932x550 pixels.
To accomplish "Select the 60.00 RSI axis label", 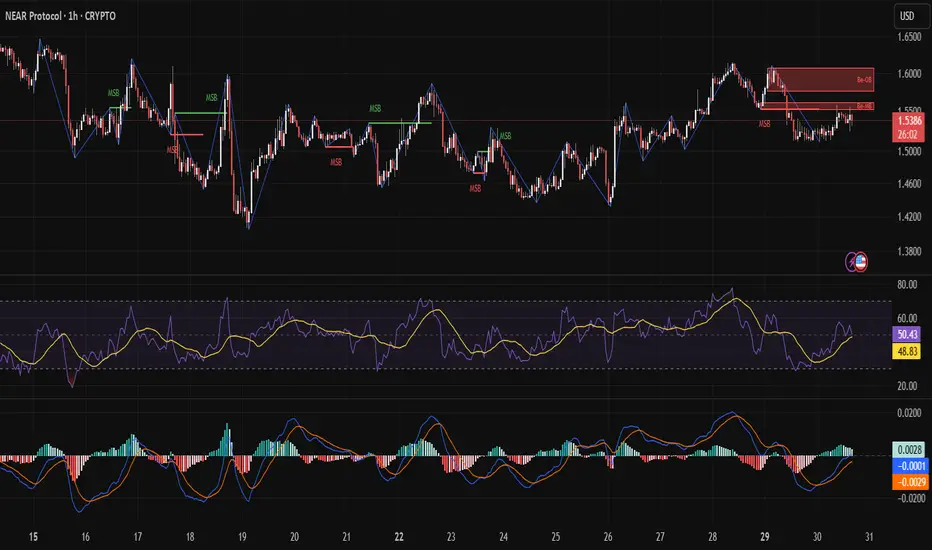I will click(x=907, y=319).
